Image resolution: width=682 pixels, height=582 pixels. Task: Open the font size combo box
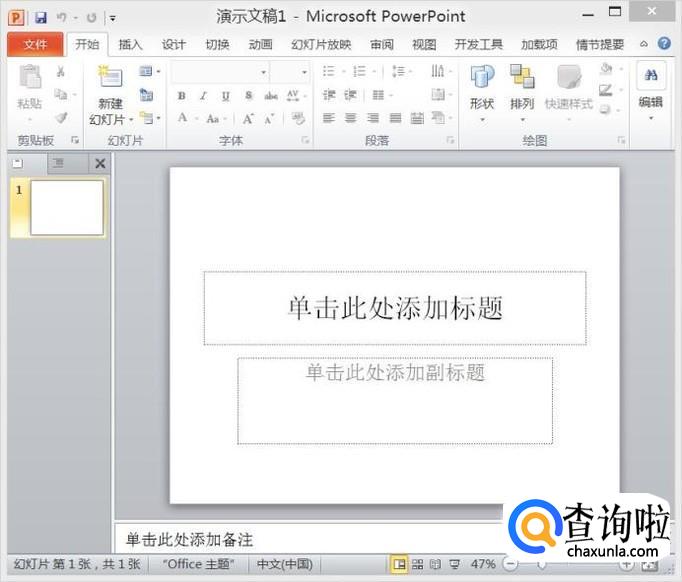[x=290, y=72]
